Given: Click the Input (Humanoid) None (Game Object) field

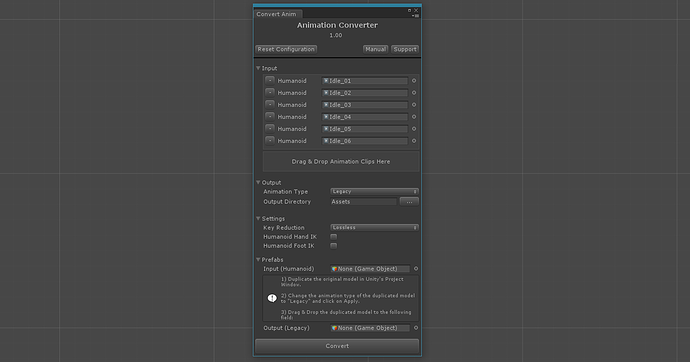Looking at the screenshot, I should (x=370, y=269).
